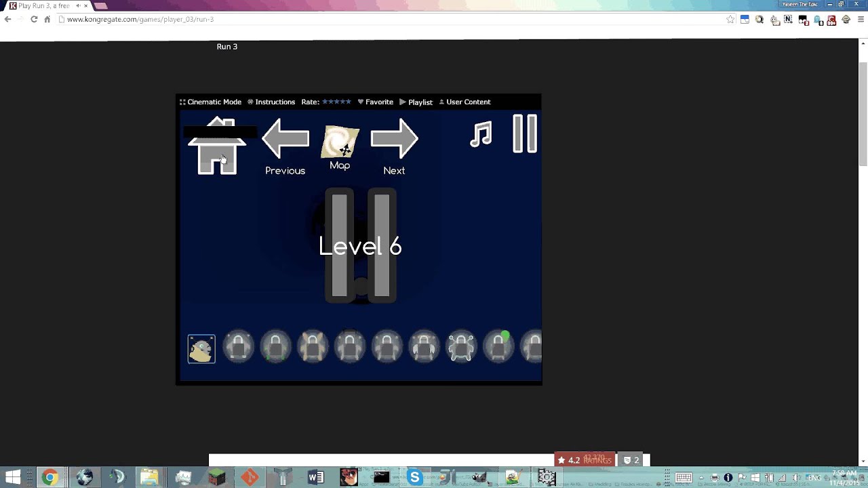Click the browser back arrow
The image size is (868, 488).
[7, 20]
